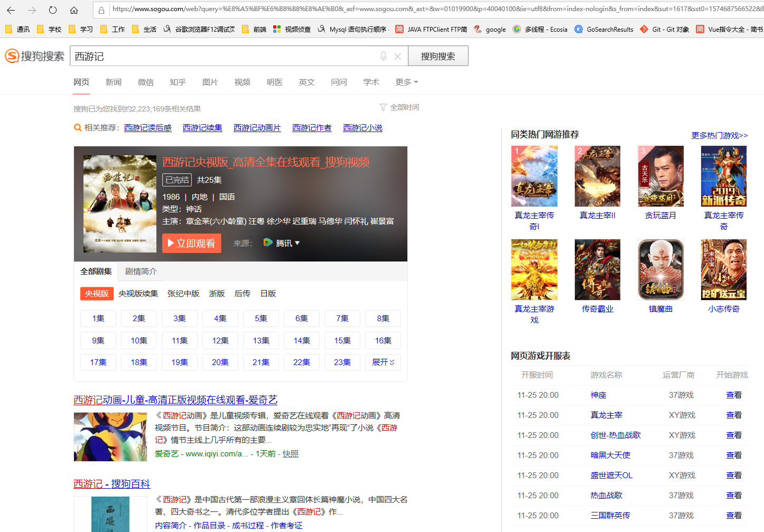The width and height of the screenshot is (764, 532).
Task: Open episode 23集
Action: tap(342, 362)
